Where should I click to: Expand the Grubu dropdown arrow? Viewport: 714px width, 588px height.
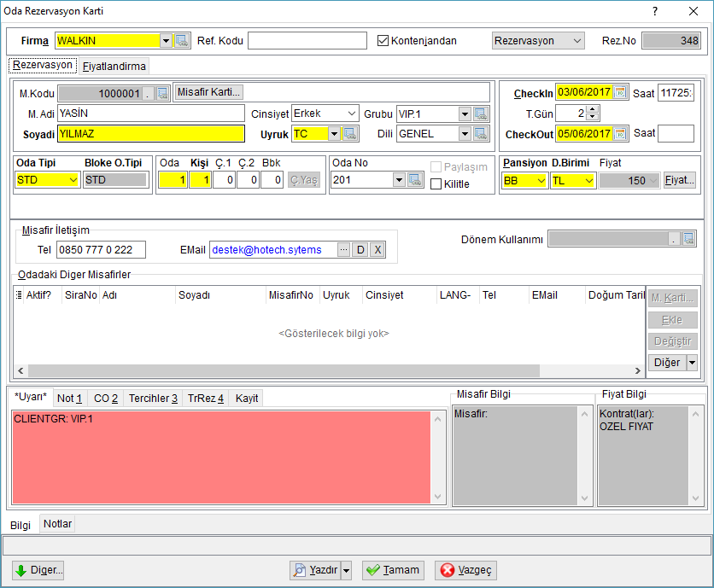(x=465, y=114)
